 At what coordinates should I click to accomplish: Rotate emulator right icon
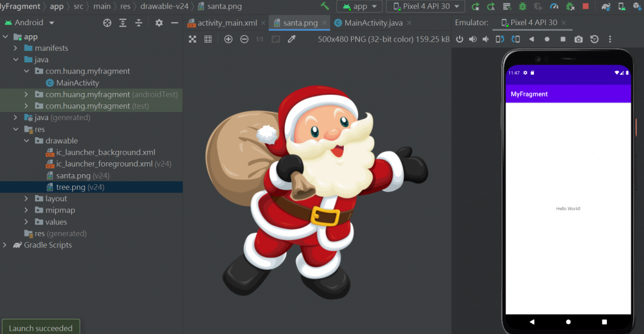tap(516, 39)
